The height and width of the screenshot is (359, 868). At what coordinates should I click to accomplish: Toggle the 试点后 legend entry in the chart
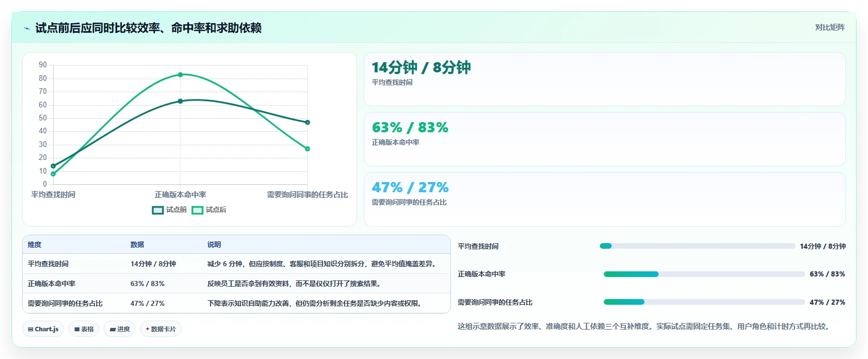(209, 210)
